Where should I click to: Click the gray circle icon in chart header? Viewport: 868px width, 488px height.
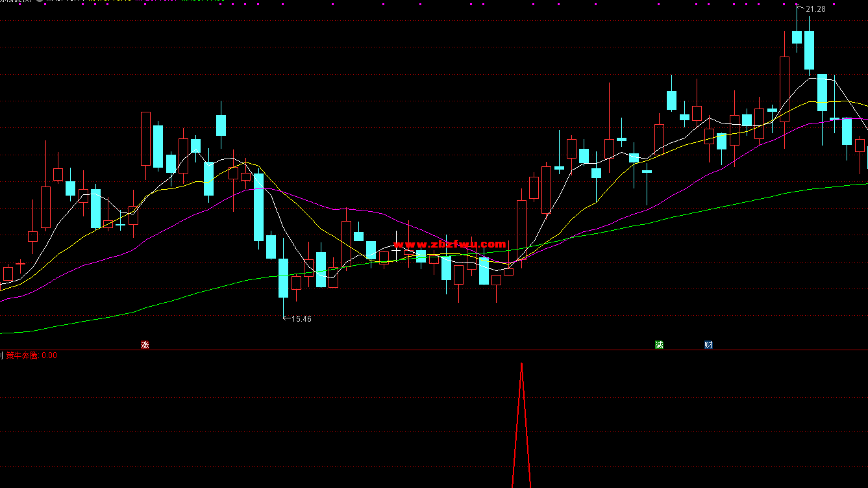tap(39, 1)
